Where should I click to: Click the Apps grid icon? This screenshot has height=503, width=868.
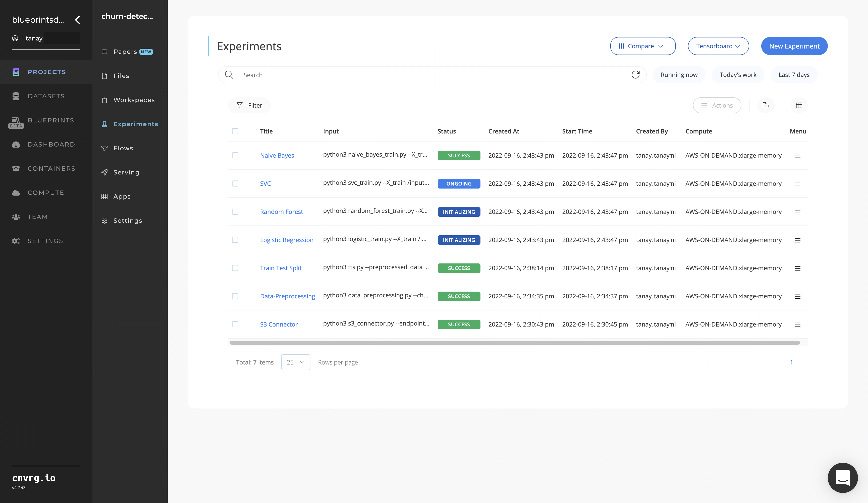click(104, 197)
